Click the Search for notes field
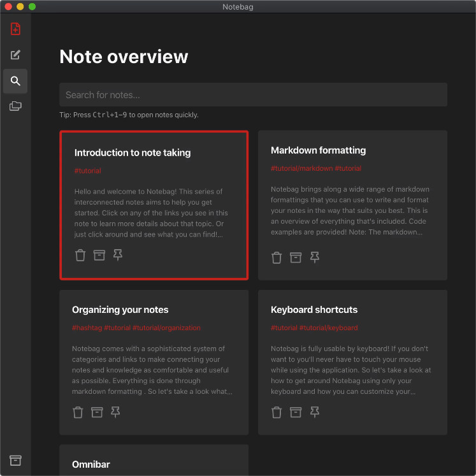Image resolution: width=476 pixels, height=476 pixels. pos(253,95)
